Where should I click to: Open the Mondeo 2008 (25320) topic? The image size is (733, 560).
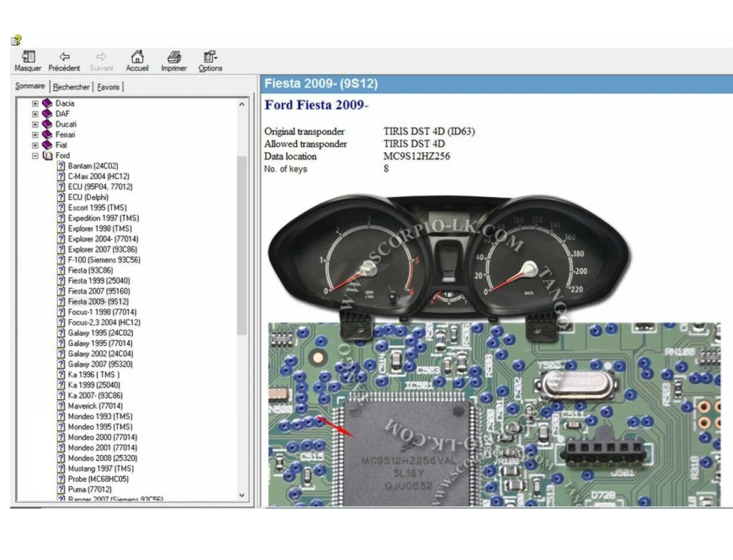102,458
